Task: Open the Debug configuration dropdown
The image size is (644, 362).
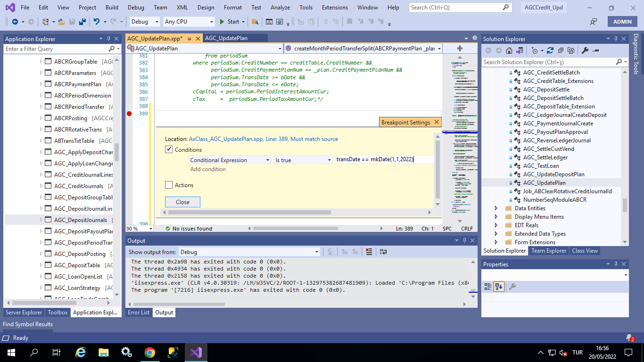Action: coord(144,22)
